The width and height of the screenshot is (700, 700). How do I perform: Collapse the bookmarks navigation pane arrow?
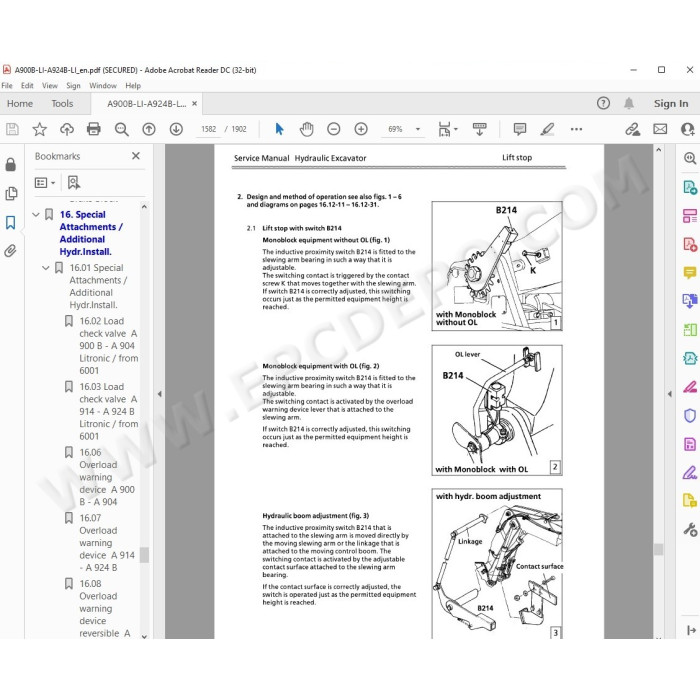pyautogui.click(x=159, y=394)
